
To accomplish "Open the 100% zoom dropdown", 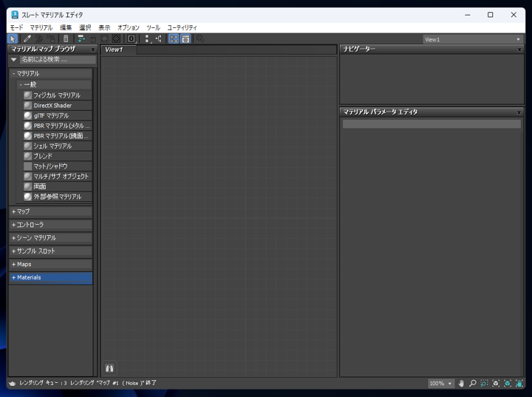I will [440, 384].
